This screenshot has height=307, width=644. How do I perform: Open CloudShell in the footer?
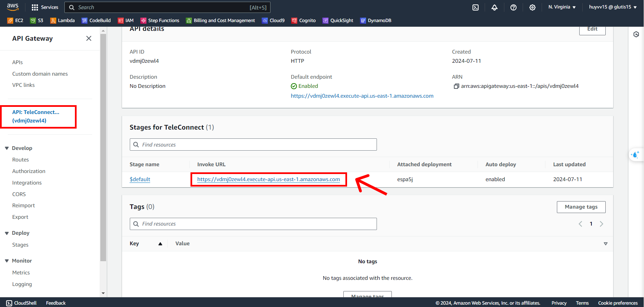point(21,303)
